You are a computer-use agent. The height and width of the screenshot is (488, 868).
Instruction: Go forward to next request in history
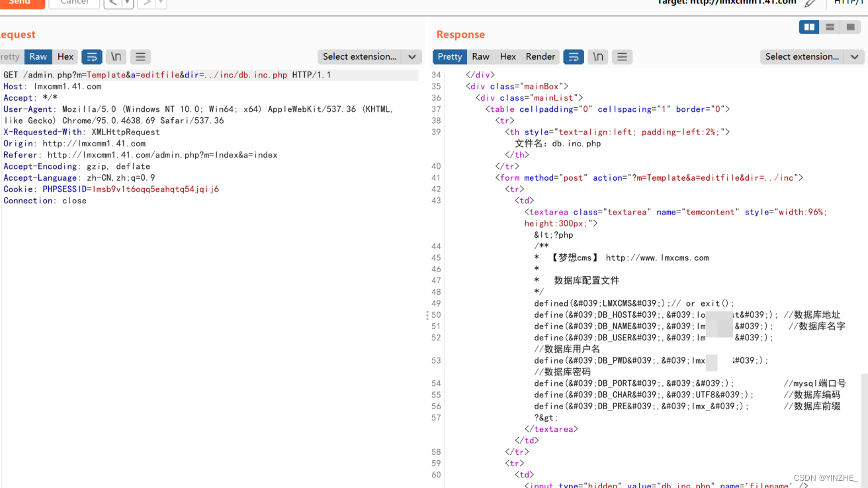click(x=146, y=3)
